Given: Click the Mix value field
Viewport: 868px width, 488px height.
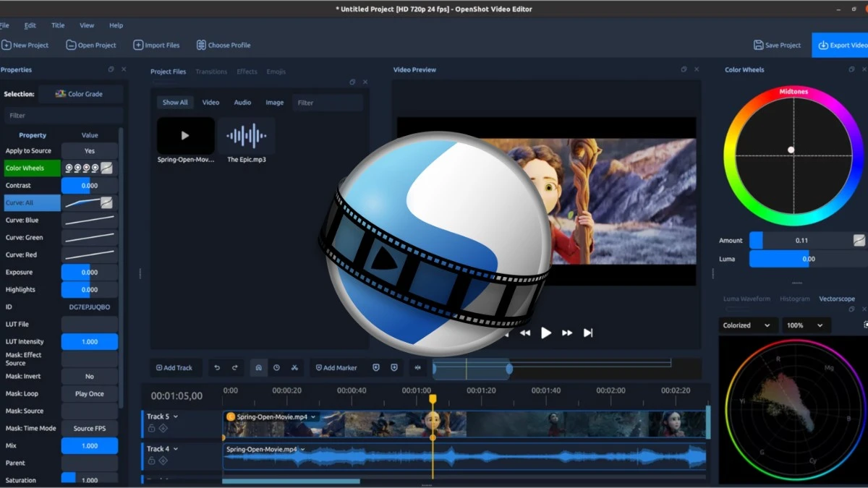Looking at the screenshot, I should tap(90, 446).
